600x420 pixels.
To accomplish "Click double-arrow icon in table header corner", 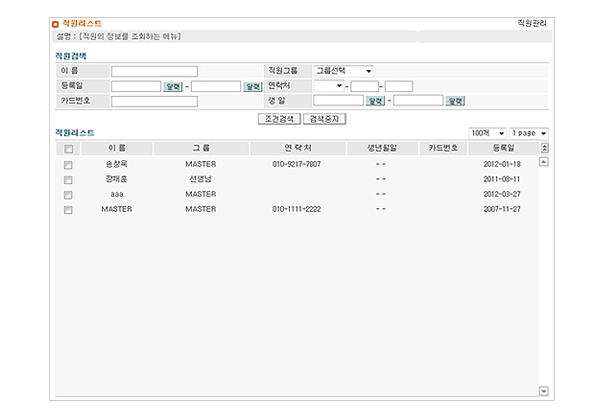I will pyautogui.click(x=544, y=148).
